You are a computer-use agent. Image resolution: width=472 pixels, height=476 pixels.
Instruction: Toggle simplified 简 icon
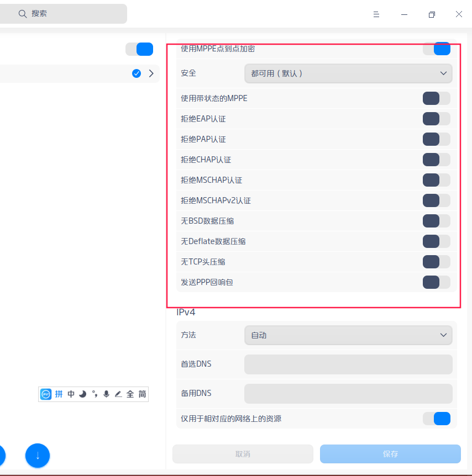[142, 394]
